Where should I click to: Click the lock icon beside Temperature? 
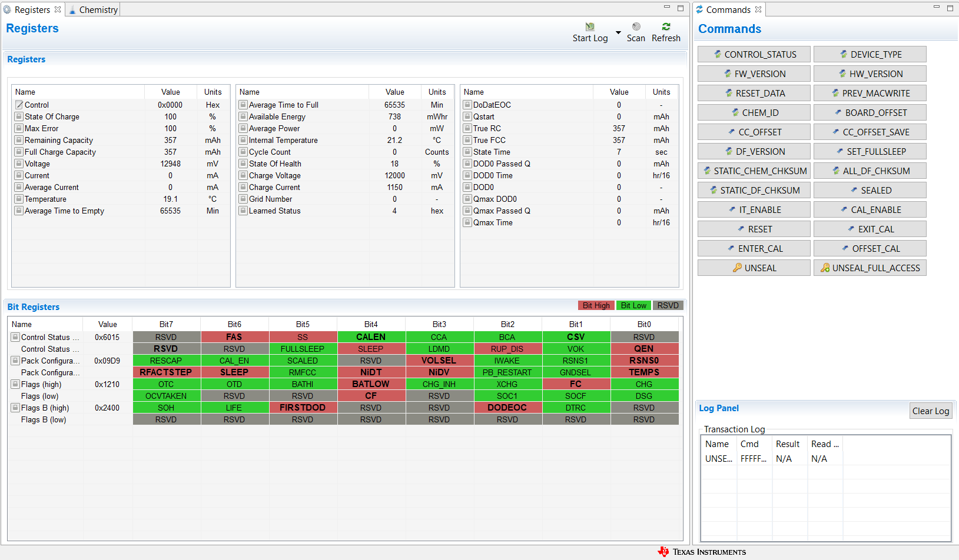click(x=19, y=199)
